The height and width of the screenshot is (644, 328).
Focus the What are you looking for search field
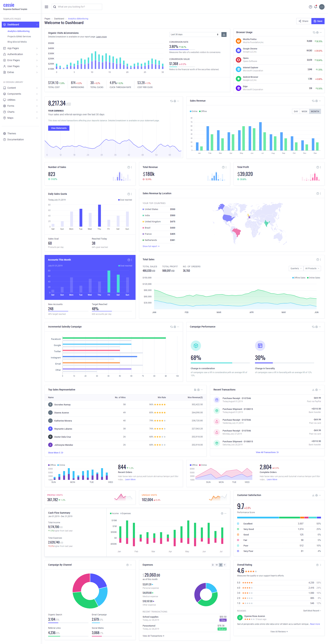pos(77,7)
